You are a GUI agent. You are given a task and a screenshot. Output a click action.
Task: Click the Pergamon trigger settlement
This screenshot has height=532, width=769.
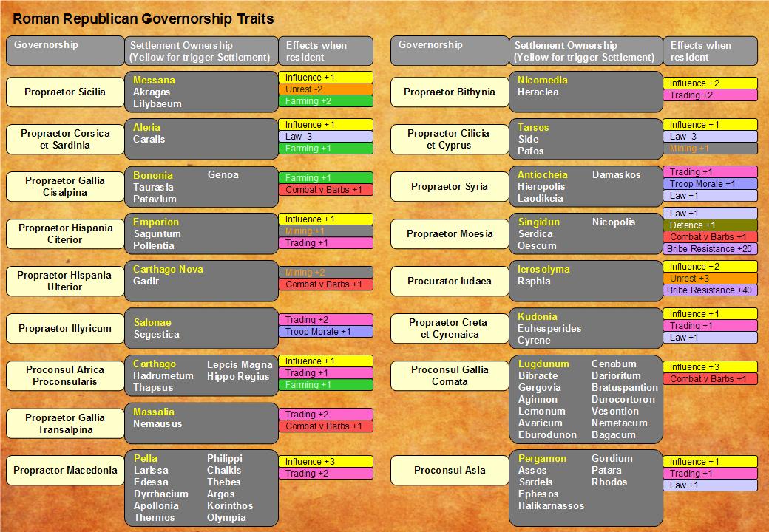point(542,459)
